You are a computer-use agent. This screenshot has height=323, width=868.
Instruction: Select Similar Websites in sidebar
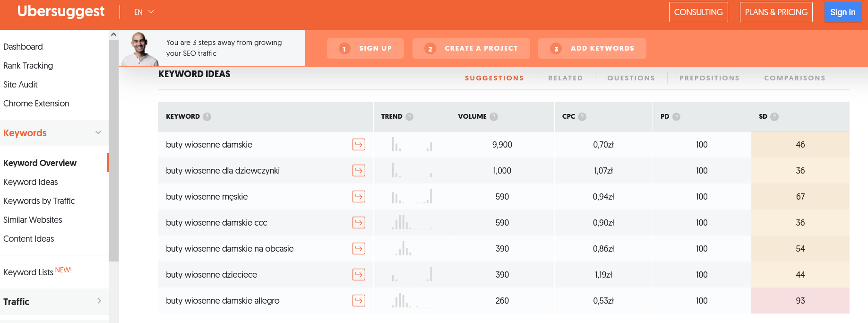[x=33, y=220]
